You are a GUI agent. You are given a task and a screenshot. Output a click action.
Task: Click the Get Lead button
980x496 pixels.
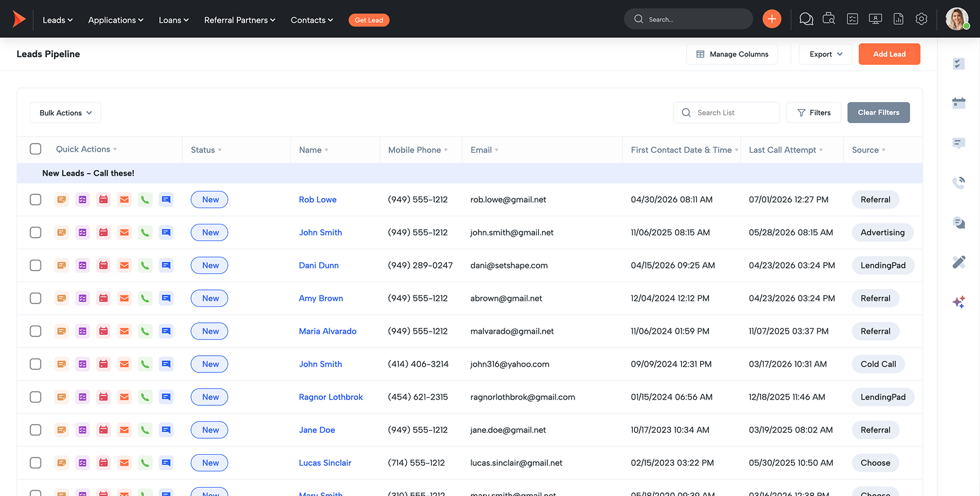(x=369, y=20)
